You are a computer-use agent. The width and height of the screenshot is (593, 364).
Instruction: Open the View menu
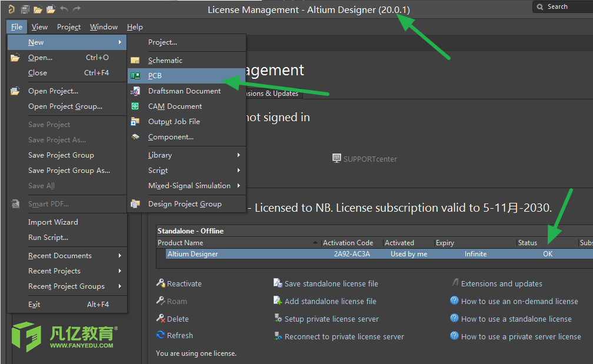(x=39, y=27)
